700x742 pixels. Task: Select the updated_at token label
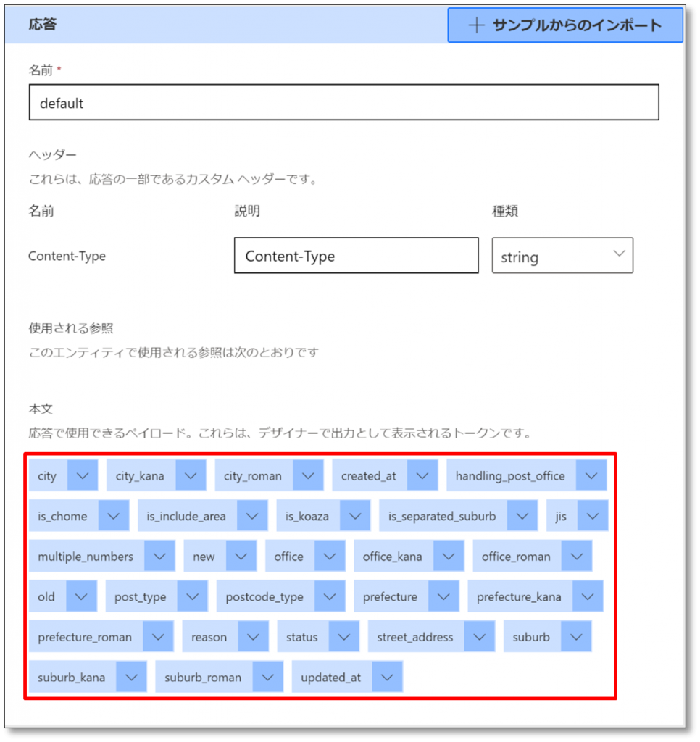(331, 677)
